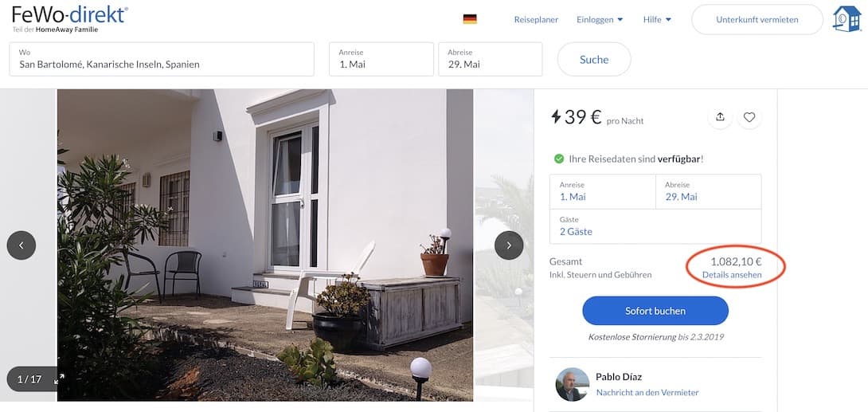The width and height of the screenshot is (868, 412).
Task: Click Nachricht an den Vermieter link
Action: click(647, 393)
